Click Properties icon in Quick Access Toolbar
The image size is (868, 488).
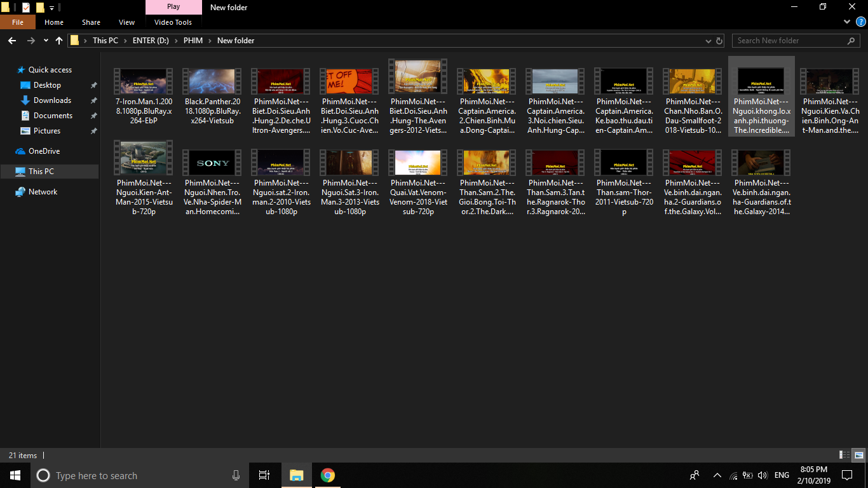click(x=25, y=8)
